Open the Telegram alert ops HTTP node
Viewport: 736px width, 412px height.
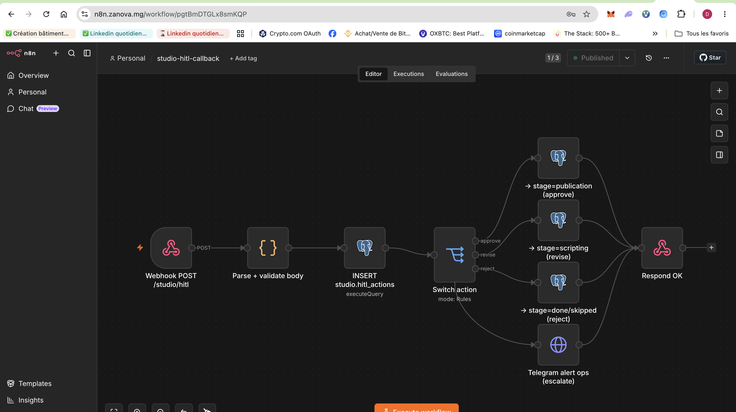(x=558, y=344)
